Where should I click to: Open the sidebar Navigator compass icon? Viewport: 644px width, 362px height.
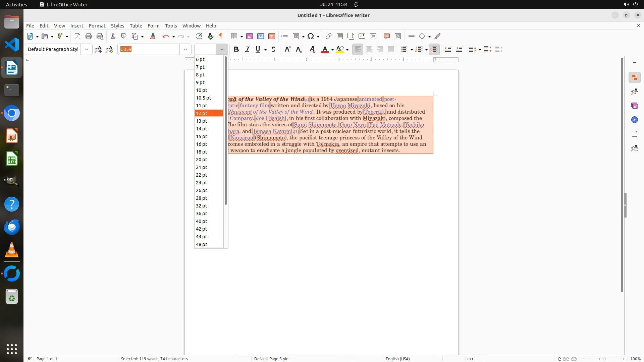pyautogui.click(x=634, y=120)
